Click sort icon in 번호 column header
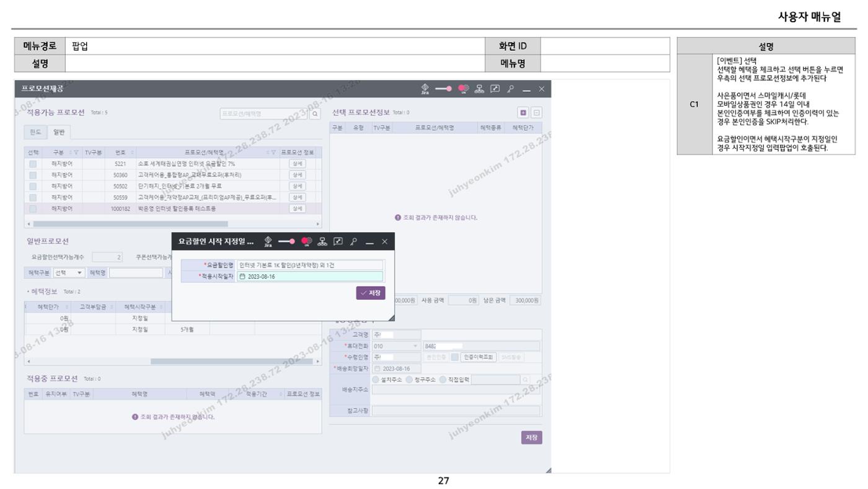Screen dimensions: 868x489 coord(133,153)
